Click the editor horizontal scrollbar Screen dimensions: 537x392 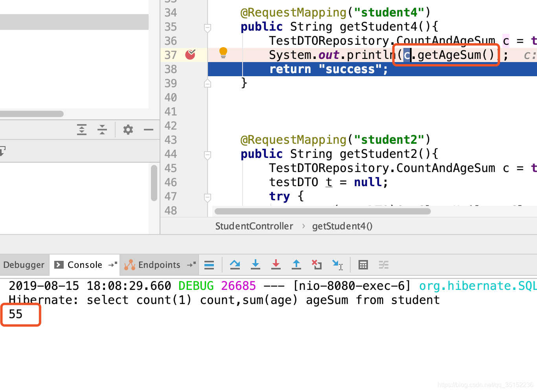(322, 211)
